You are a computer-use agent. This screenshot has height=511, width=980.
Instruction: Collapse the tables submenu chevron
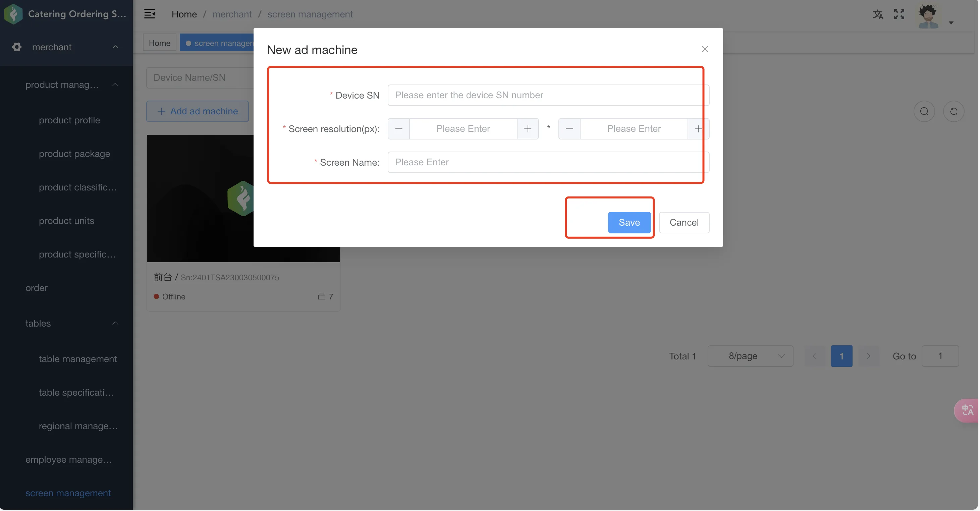pos(115,323)
